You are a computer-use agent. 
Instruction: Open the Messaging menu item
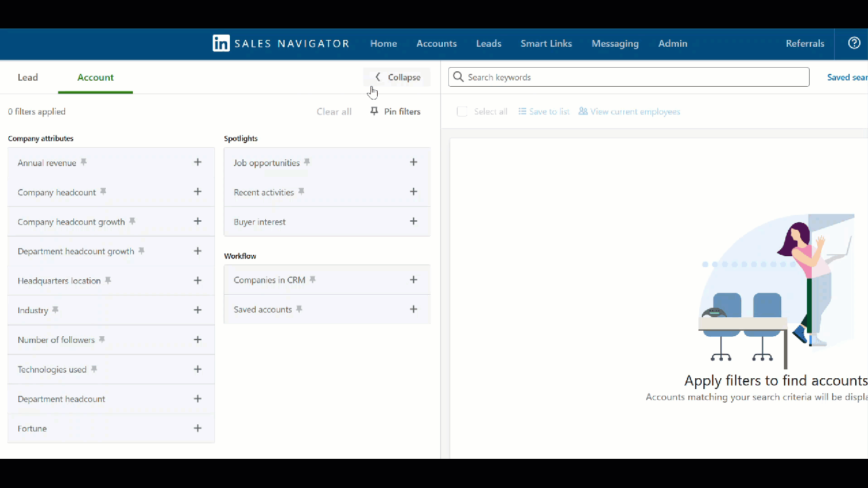(x=614, y=43)
